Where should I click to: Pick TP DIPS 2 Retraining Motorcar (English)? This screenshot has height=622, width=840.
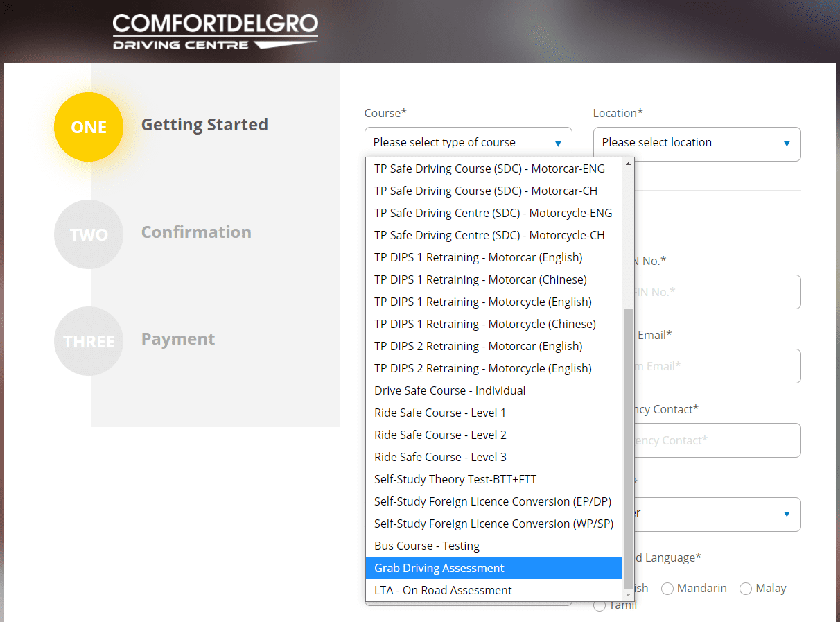pos(493,346)
